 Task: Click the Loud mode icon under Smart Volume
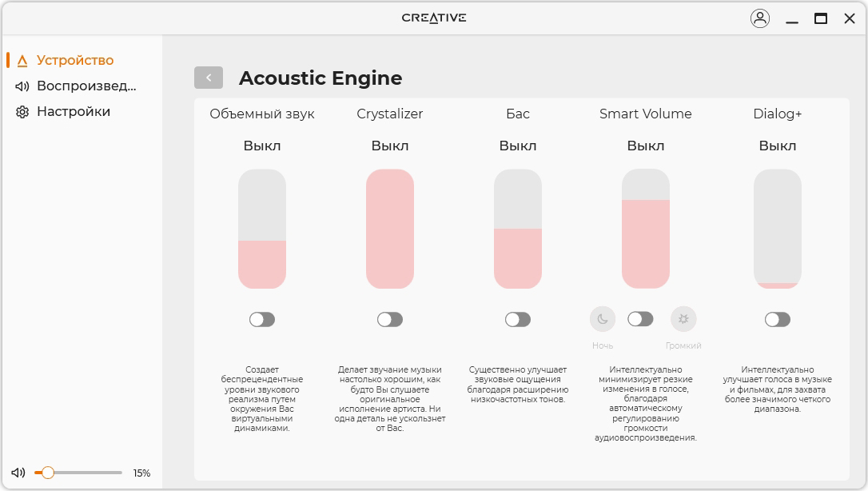click(683, 319)
